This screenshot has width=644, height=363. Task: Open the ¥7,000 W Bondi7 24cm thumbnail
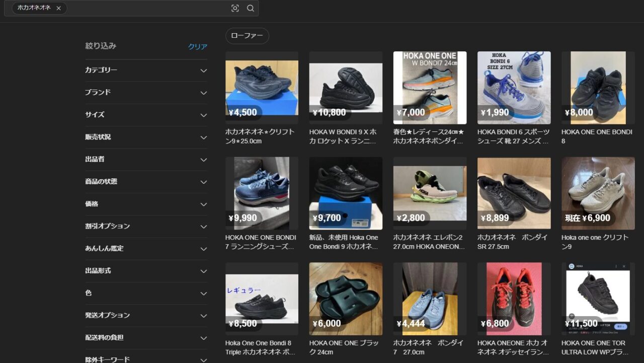click(x=430, y=88)
